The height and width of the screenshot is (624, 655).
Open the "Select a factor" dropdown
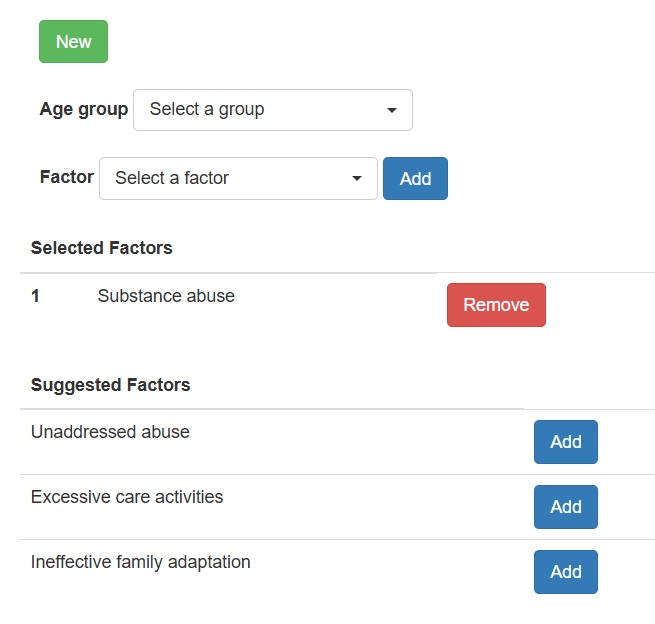point(238,178)
